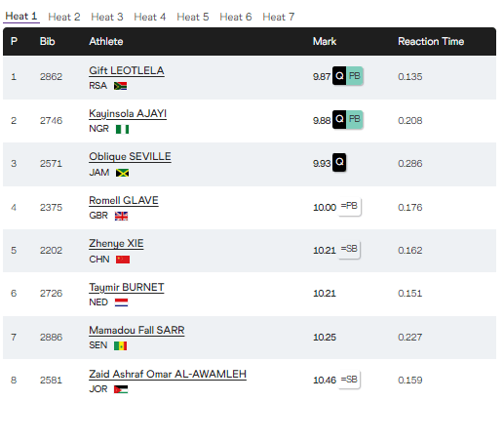The image size is (504, 442).
Task: Click the Nigeria flag icon
Action: coord(122,130)
